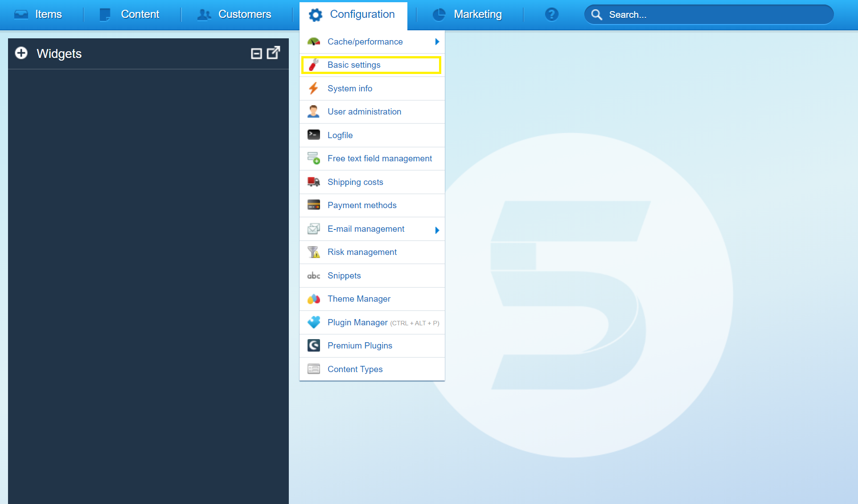858x504 pixels.
Task: Click the Customers people icon
Action: point(204,15)
